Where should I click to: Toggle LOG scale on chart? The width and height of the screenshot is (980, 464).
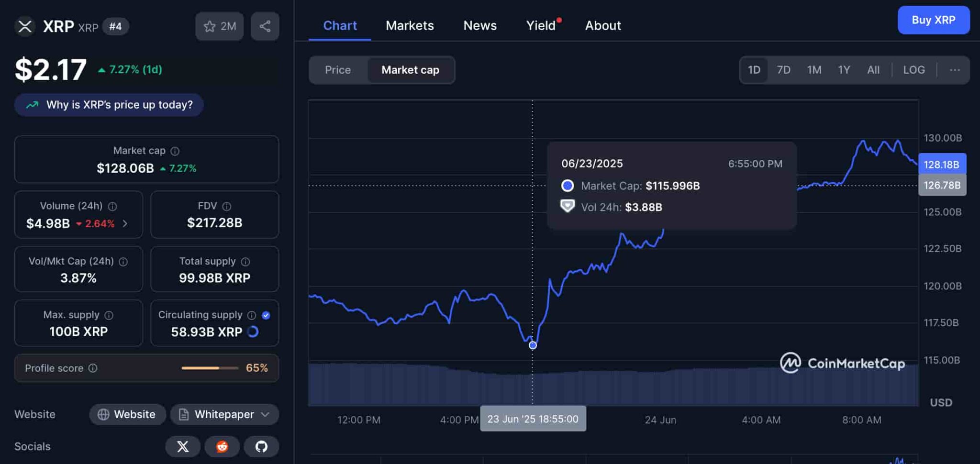(x=913, y=70)
